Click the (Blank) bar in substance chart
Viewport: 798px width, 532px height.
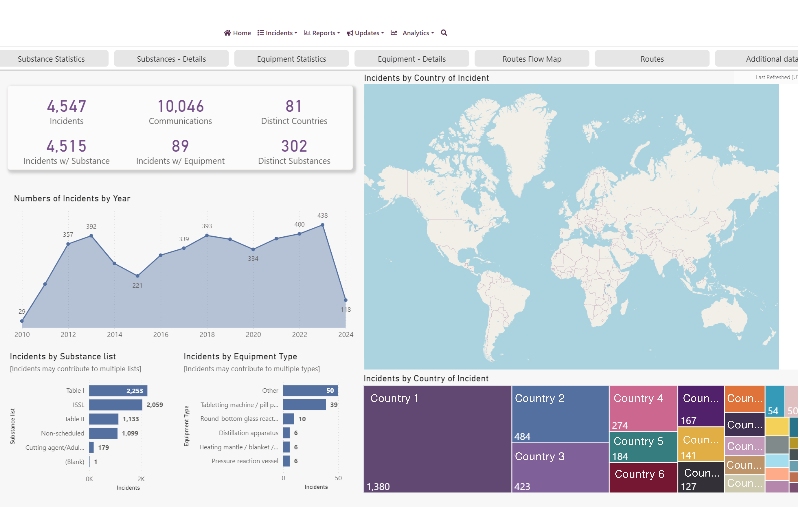(x=90, y=462)
